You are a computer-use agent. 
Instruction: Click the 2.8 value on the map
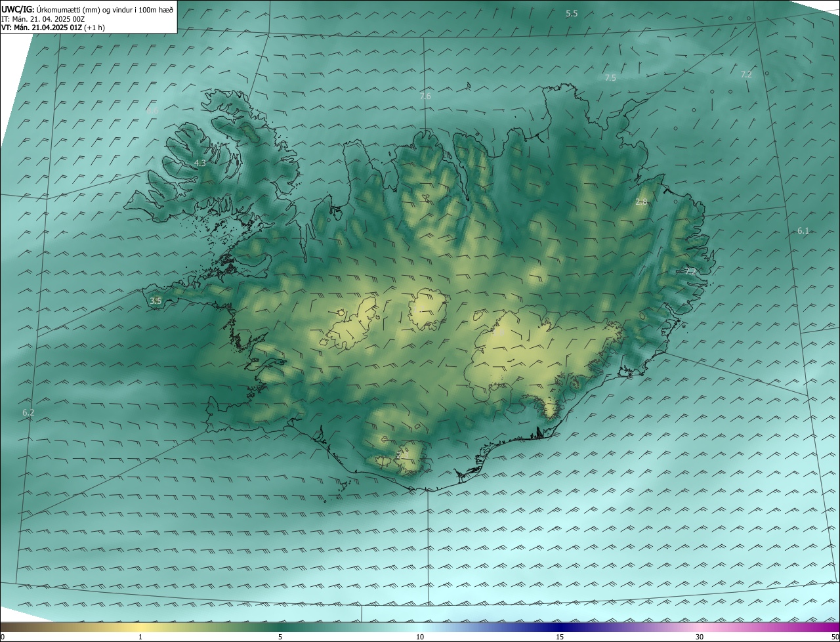pyautogui.click(x=641, y=202)
